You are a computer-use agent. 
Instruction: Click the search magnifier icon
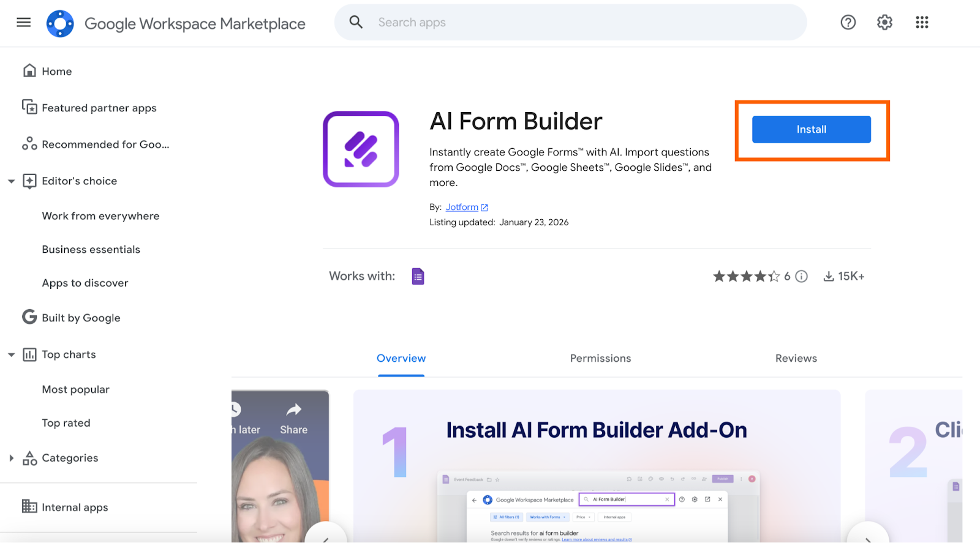356,22
